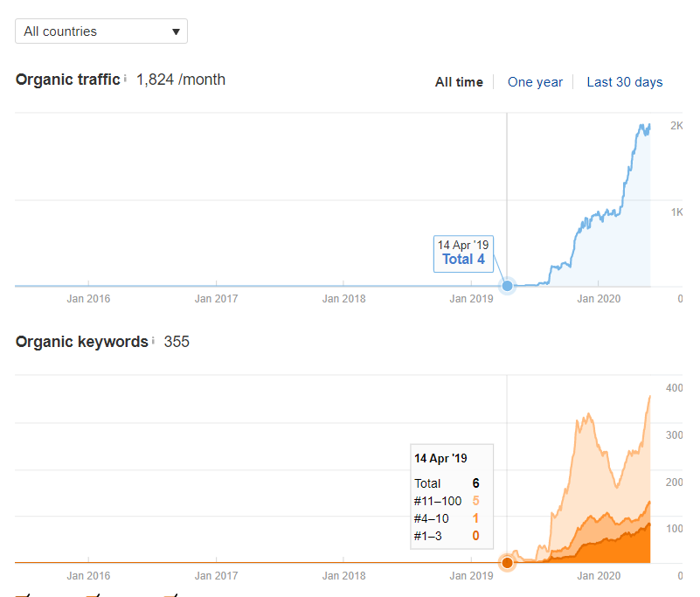Click the Total row in keywords tooltip
Image resolution: width=700 pixels, height=597 pixels.
(447, 482)
